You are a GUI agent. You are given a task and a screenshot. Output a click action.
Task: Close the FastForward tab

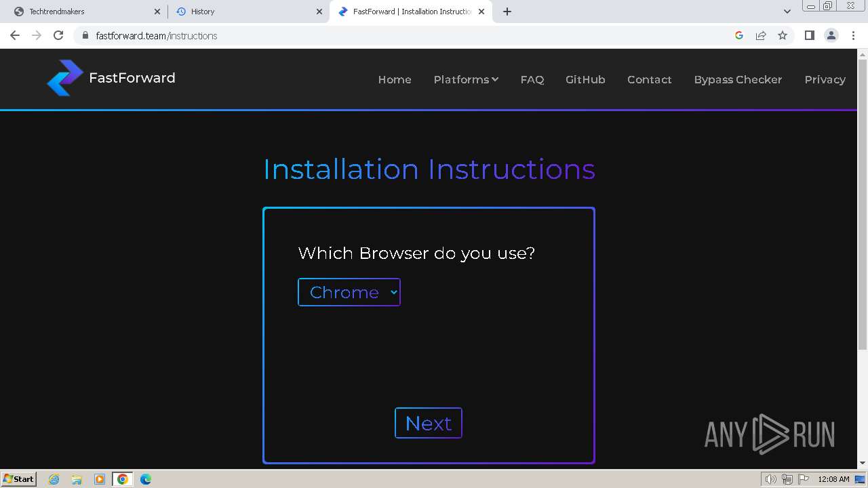481,12
